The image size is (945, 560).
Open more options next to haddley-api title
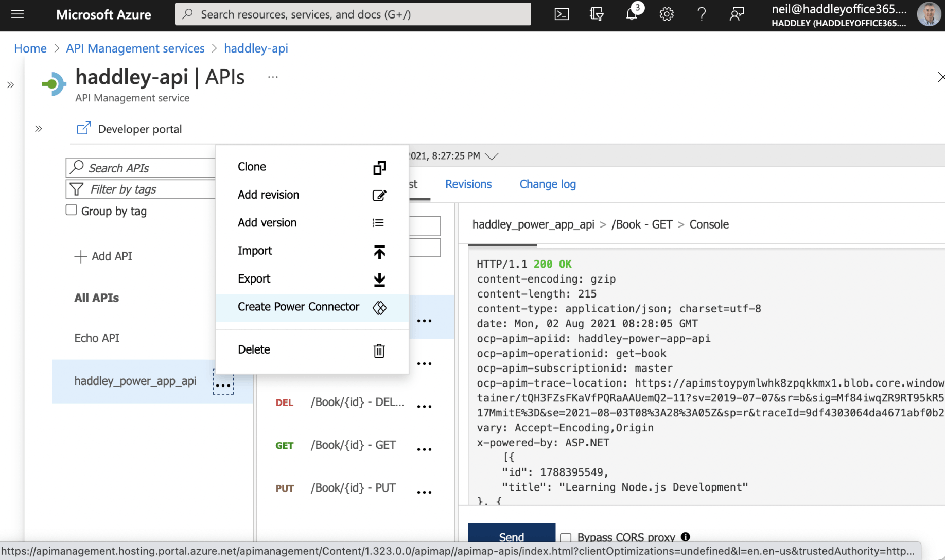[273, 77]
